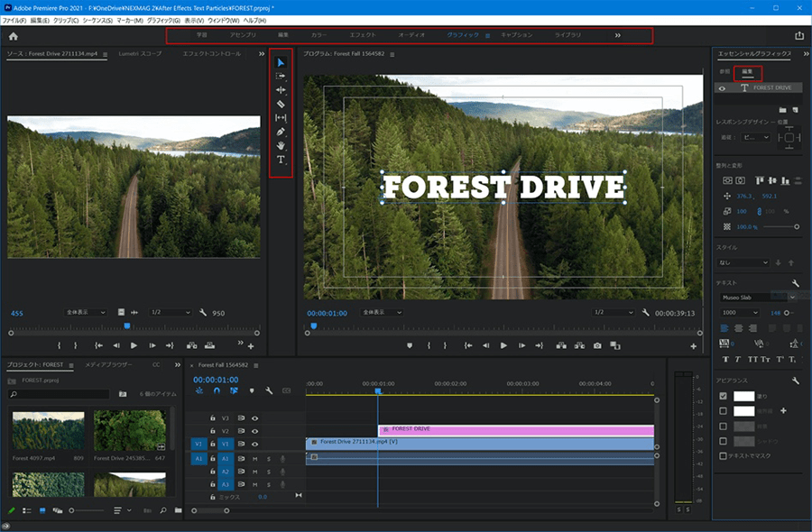Switch to the エフェクト workspace tab
This screenshot has width=812, height=532.
tap(363, 35)
